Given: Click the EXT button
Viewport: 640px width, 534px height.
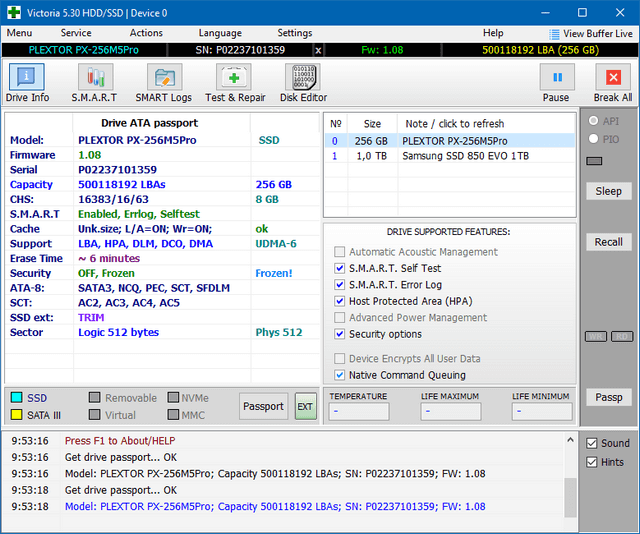Looking at the screenshot, I should [x=304, y=407].
